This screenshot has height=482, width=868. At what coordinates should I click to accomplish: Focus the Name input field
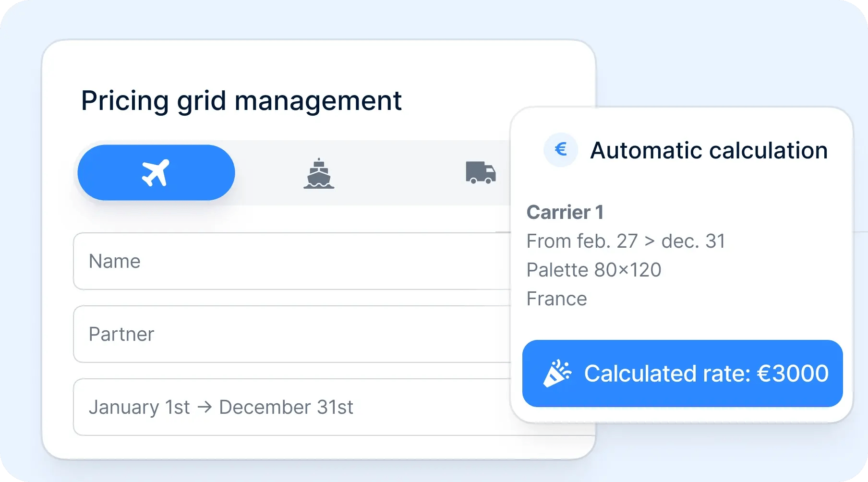coord(292,261)
